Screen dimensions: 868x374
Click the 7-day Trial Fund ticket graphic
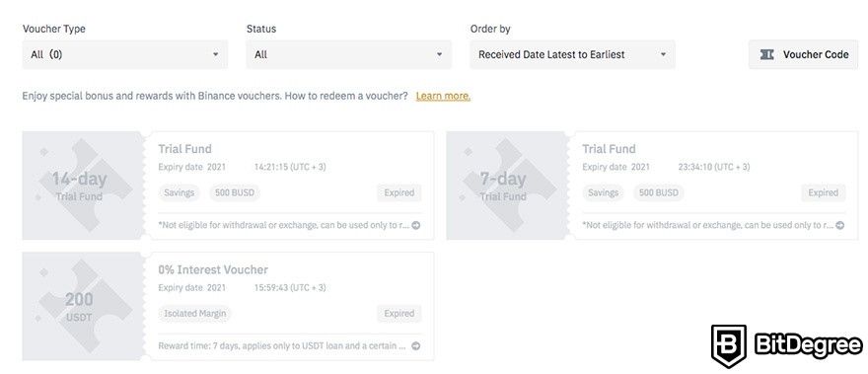tap(506, 186)
